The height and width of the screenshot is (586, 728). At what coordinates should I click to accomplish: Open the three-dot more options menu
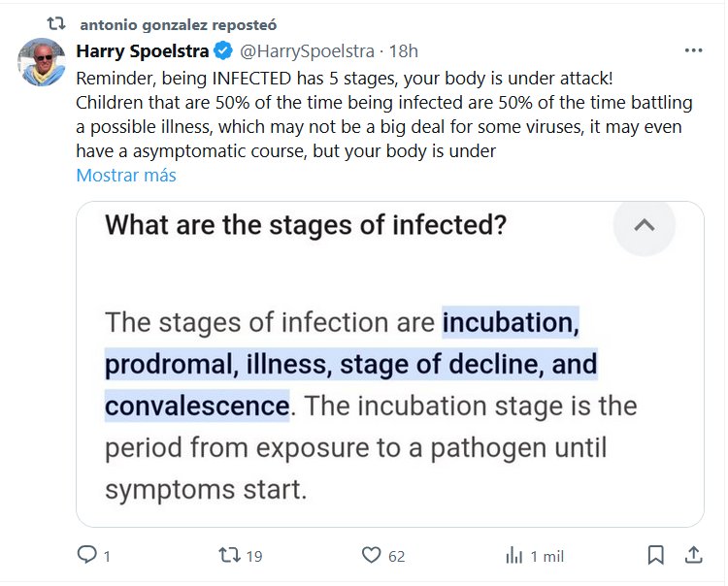tap(693, 50)
